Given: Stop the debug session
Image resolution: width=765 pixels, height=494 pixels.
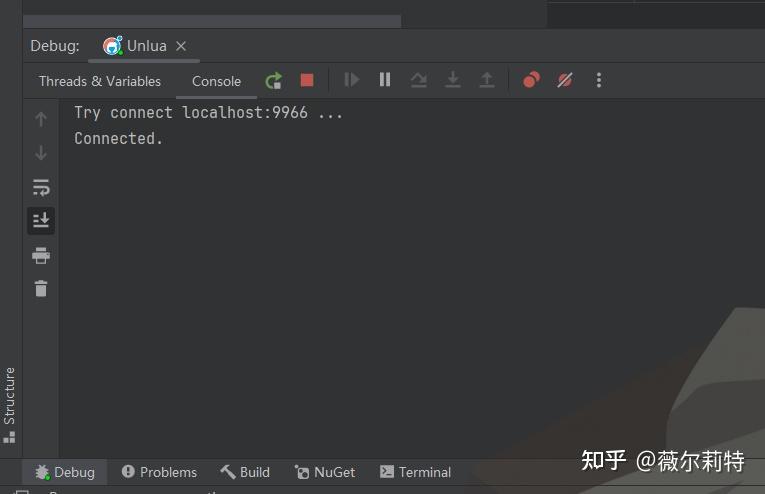Looking at the screenshot, I should [x=307, y=80].
